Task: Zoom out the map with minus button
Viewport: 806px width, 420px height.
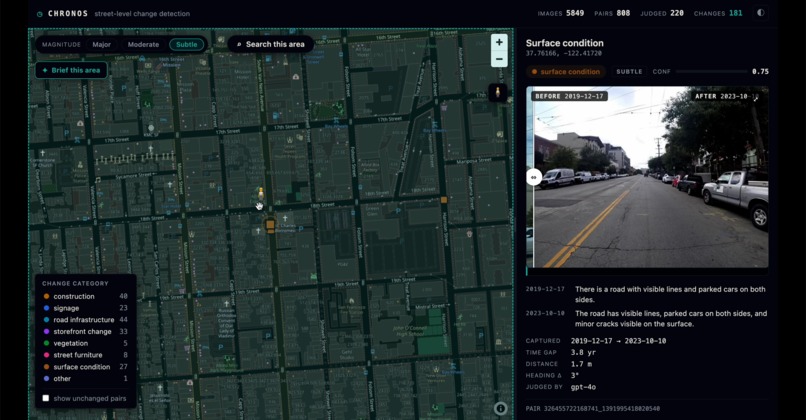Action: [499, 59]
